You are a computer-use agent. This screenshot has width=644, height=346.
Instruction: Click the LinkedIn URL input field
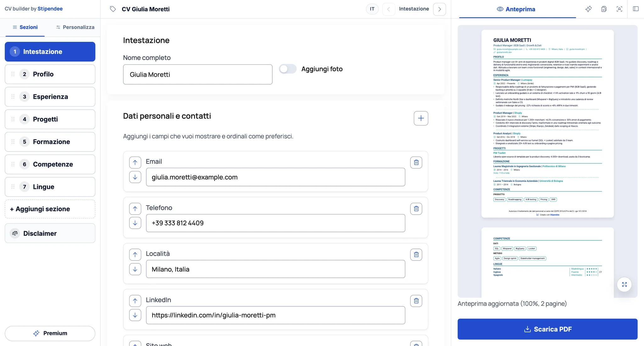(x=275, y=315)
